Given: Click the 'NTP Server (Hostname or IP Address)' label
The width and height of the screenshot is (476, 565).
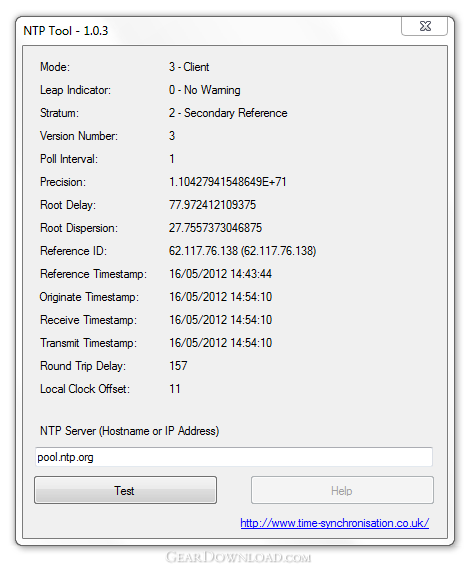Looking at the screenshot, I should [129, 431].
